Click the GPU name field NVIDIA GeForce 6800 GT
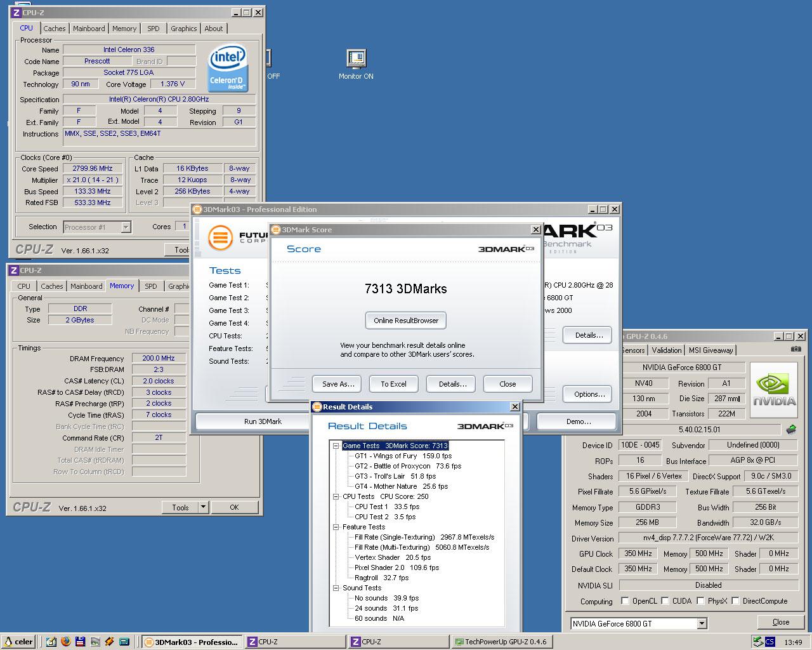The height and width of the screenshot is (650, 812). tap(682, 368)
